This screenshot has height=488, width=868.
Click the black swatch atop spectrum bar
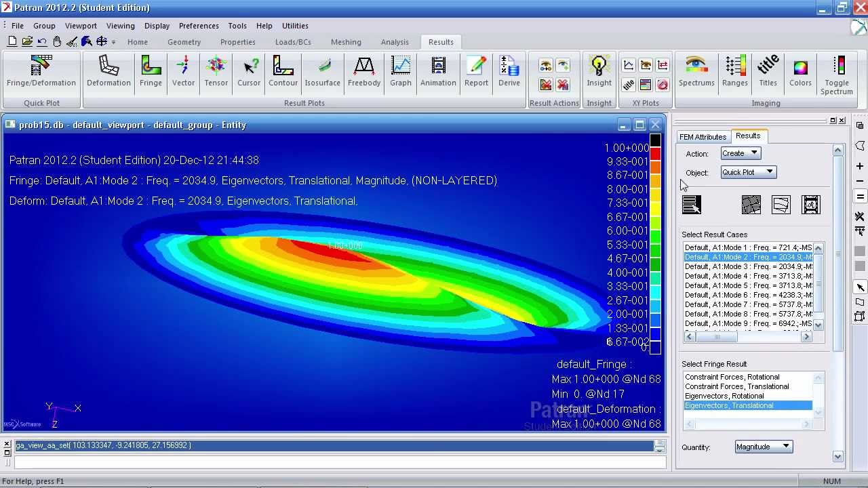click(x=655, y=141)
